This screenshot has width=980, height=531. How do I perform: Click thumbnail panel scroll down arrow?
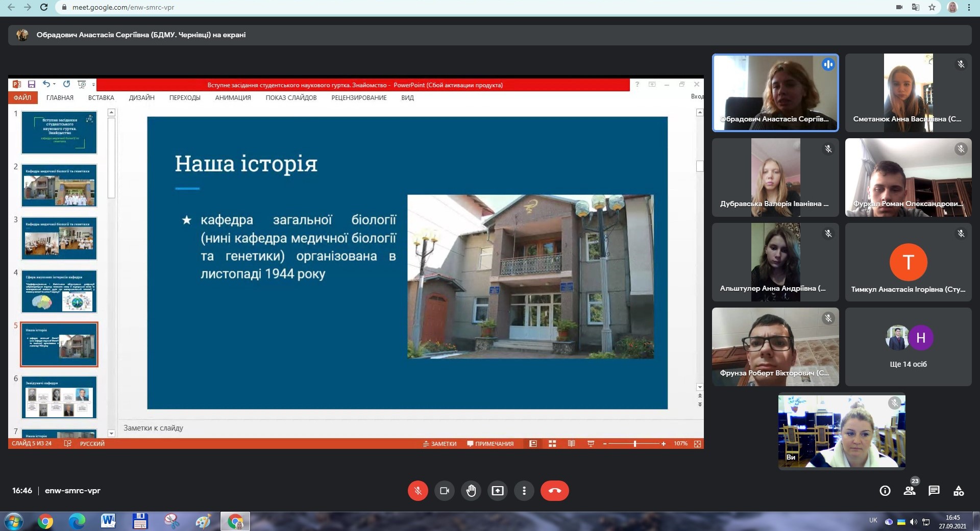112,434
